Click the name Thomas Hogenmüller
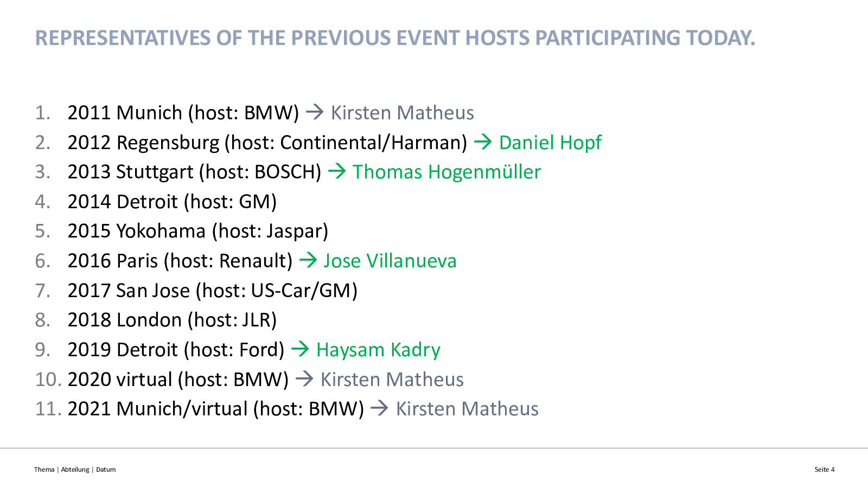Image resolution: width=868 pixels, height=488 pixels. 446,172
